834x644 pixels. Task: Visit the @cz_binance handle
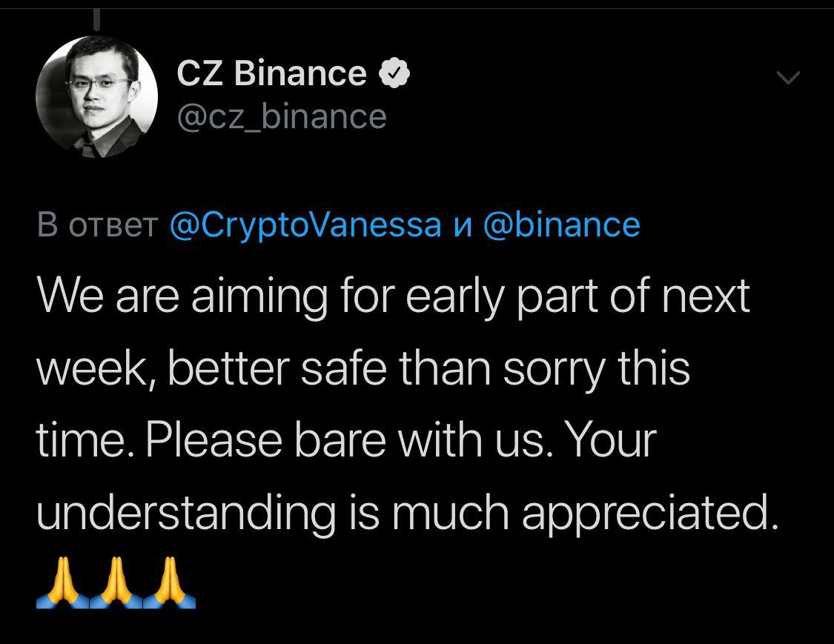coord(282,118)
